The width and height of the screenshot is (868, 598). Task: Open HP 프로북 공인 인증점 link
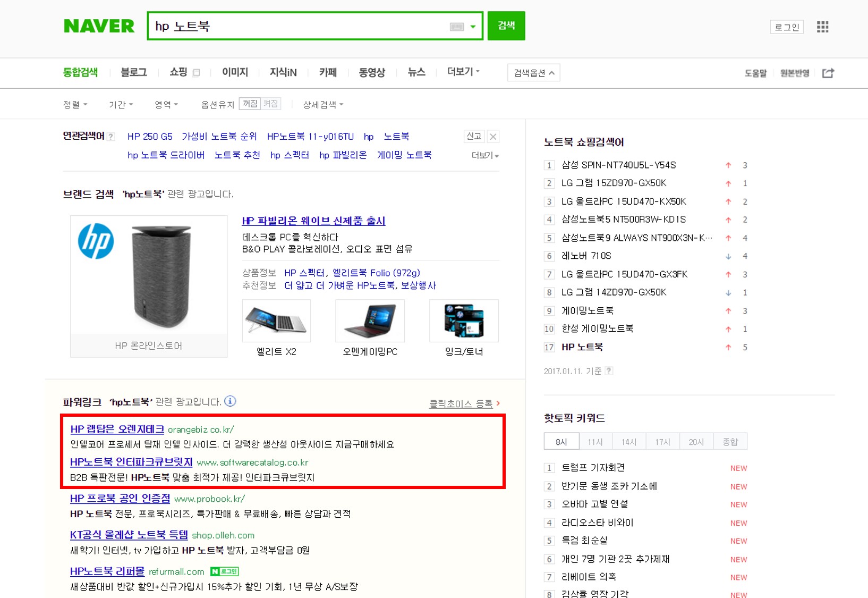point(120,498)
